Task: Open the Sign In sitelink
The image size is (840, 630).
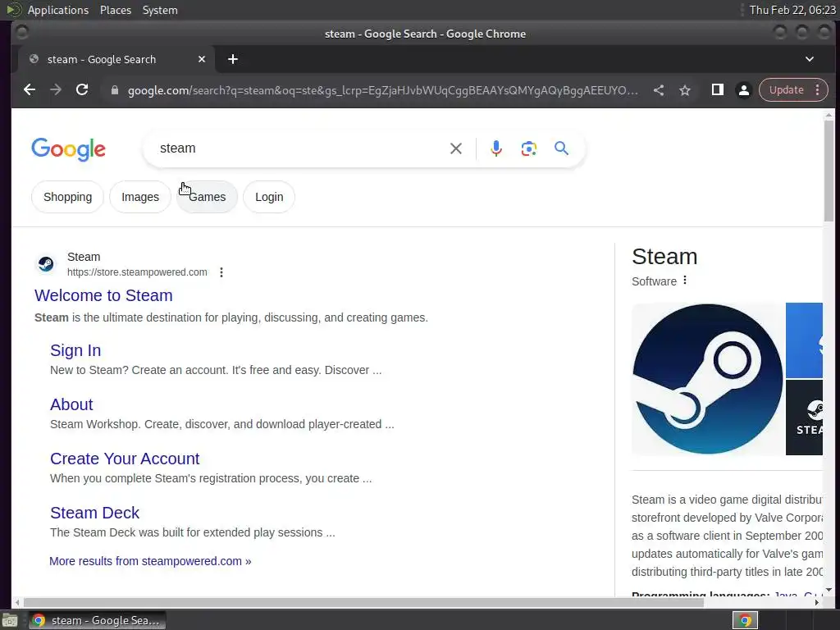Action: pyautogui.click(x=75, y=350)
